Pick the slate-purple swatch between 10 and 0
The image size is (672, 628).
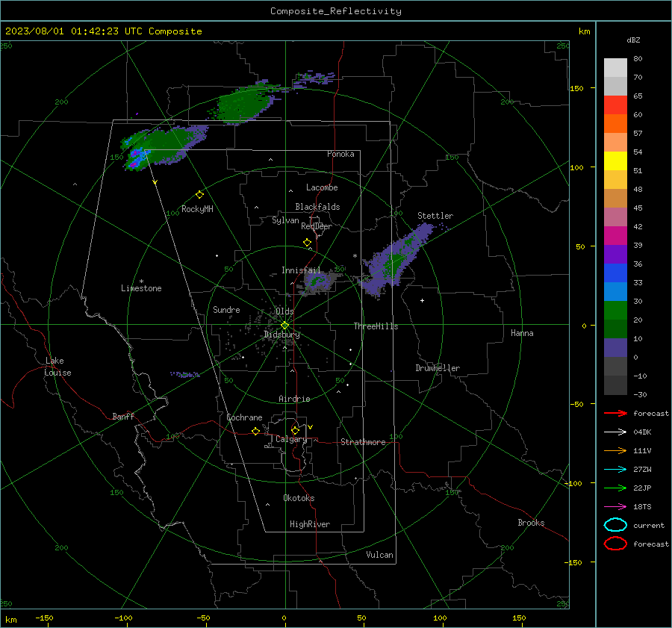coord(615,348)
